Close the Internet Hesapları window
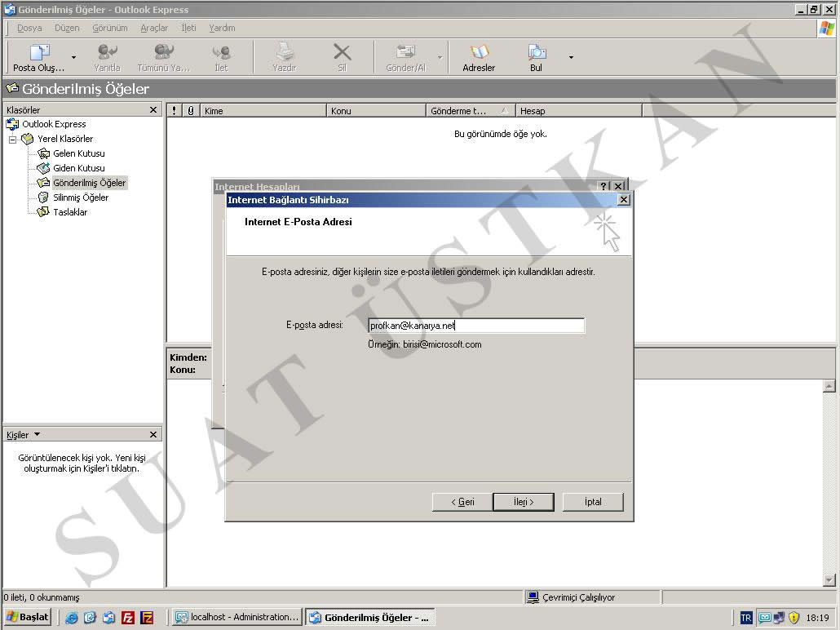The width and height of the screenshot is (840, 630). (619, 185)
